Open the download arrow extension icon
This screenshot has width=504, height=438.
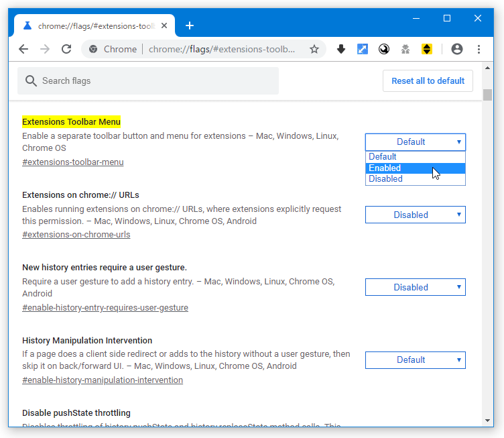coord(341,49)
